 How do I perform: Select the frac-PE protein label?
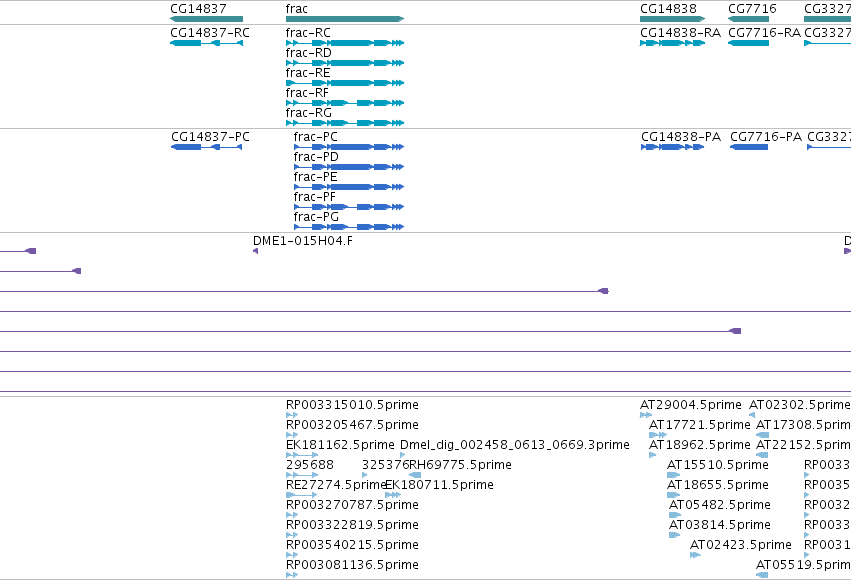(x=315, y=177)
